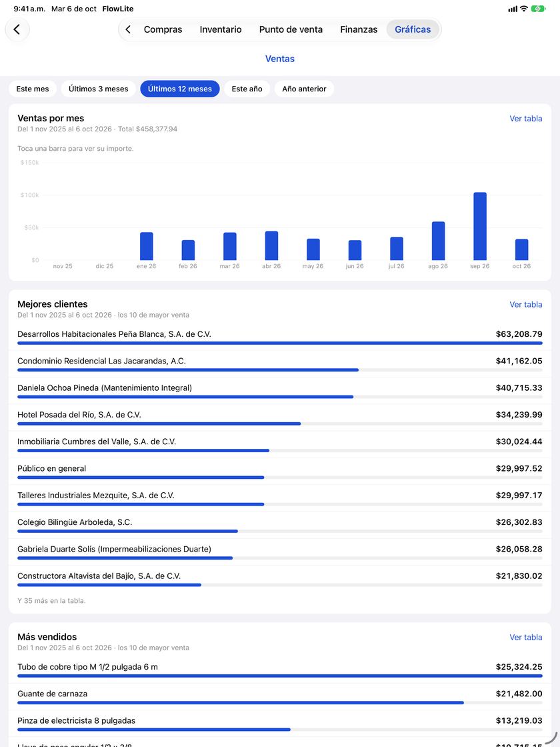Go to Punto de venta tab

(291, 29)
